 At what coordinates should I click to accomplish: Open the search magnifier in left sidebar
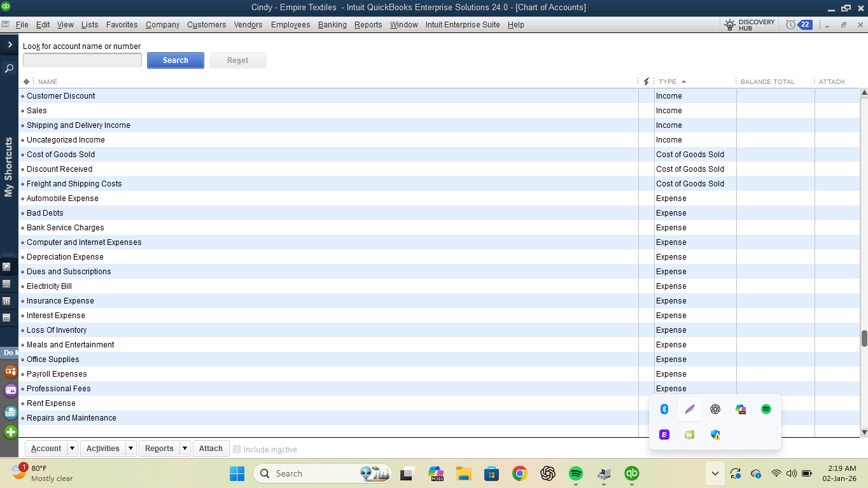(x=9, y=68)
